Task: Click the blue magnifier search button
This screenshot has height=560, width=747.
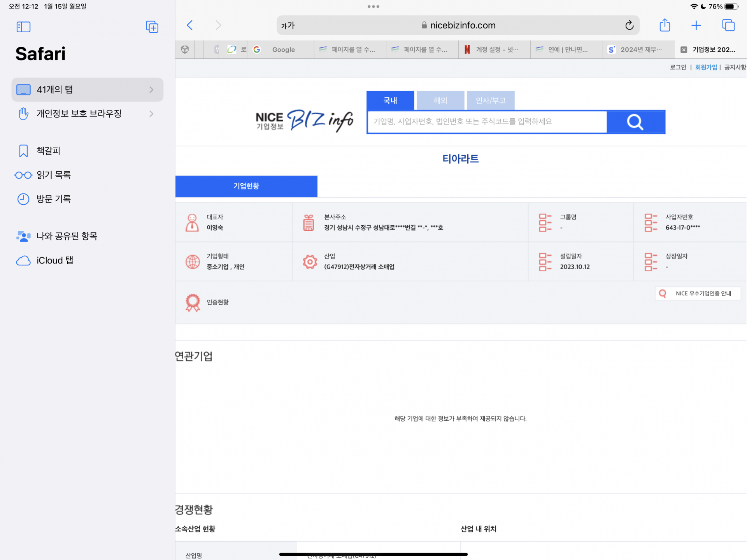Action: click(635, 122)
